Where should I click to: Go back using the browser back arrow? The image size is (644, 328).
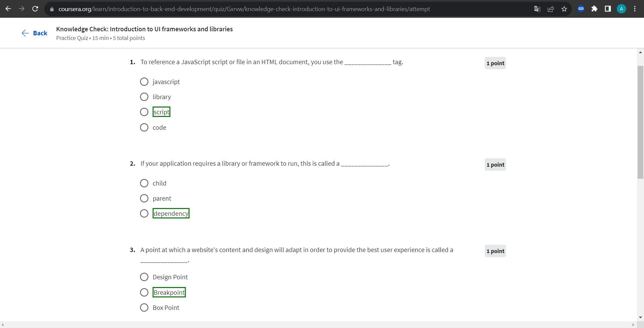coord(8,9)
